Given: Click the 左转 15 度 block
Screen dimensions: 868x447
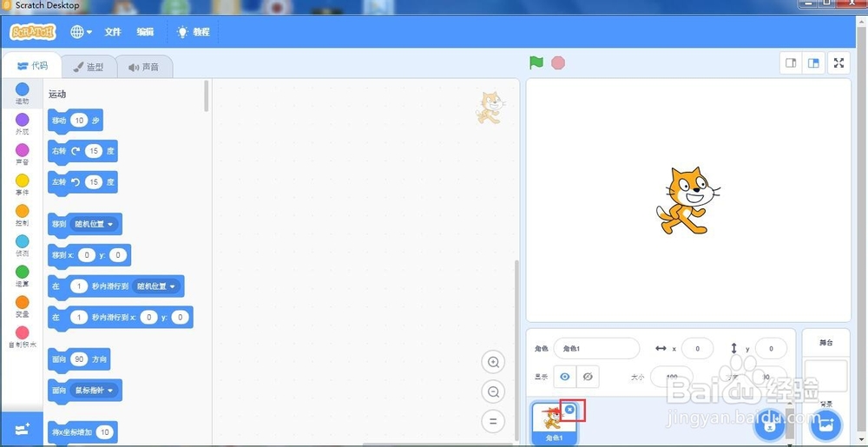Looking at the screenshot, I should (83, 182).
